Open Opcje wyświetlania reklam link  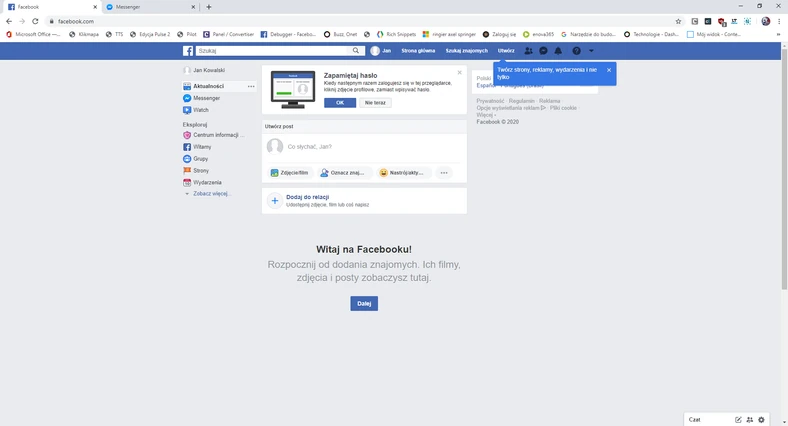[x=511, y=108]
